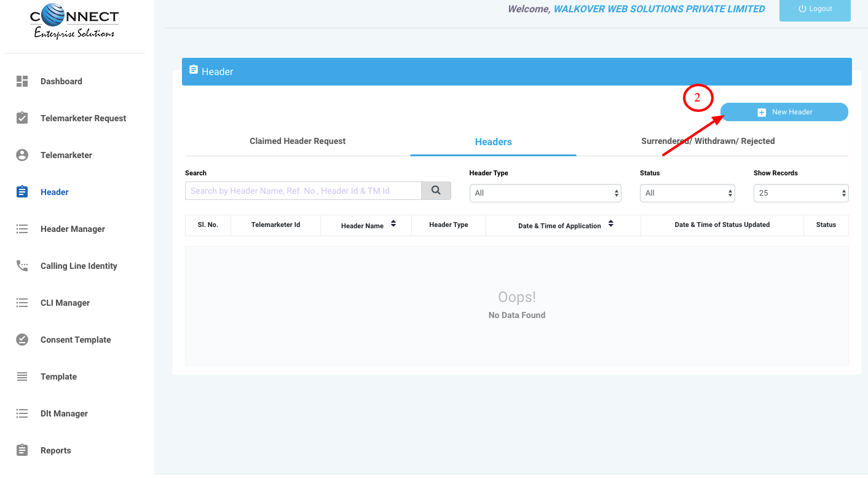Click the header search input field
Image resolution: width=868 pixels, height=478 pixels.
pos(303,191)
